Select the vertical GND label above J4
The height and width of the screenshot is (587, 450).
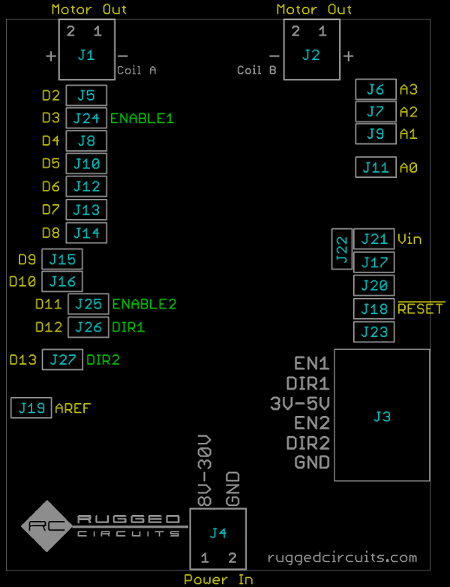tap(232, 489)
